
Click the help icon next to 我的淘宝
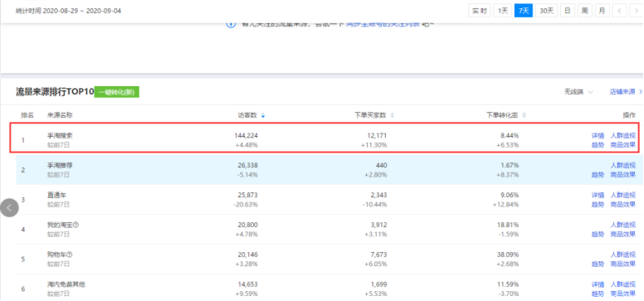(x=76, y=225)
